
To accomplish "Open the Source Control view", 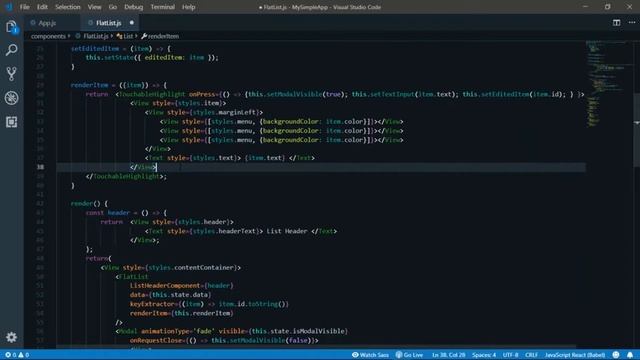I will (x=11, y=74).
